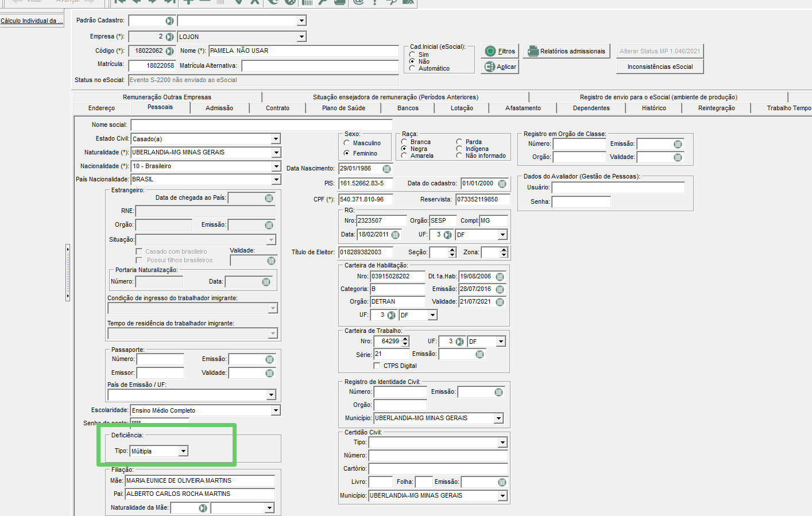812x516 pixels.
Task: Open the Certidão Civil Emissão calendar
Action: [502, 482]
